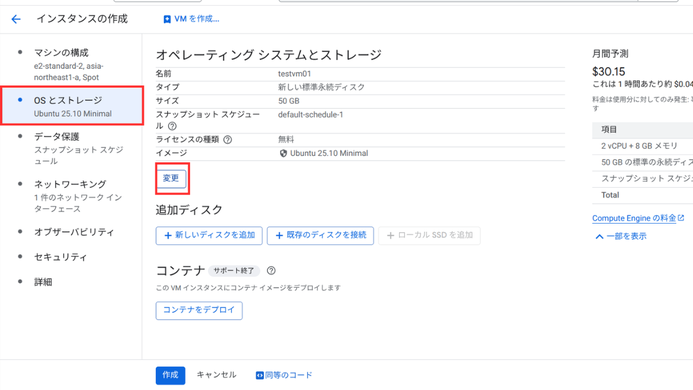Screen dimensions: 693x390
Task: Click the 月間予測 heading
Action: [x=610, y=54]
